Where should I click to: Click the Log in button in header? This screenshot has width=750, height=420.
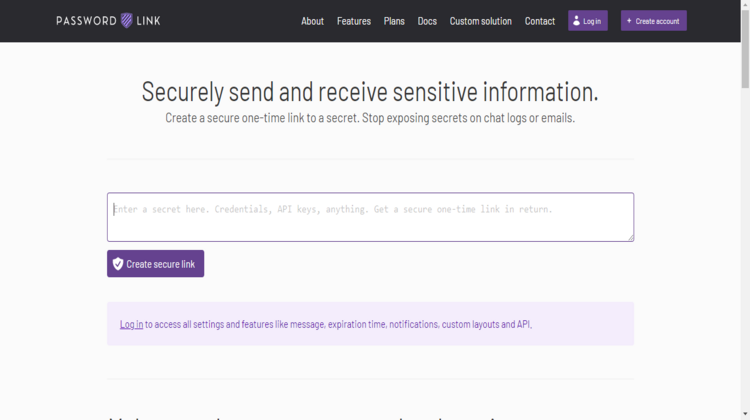click(588, 21)
